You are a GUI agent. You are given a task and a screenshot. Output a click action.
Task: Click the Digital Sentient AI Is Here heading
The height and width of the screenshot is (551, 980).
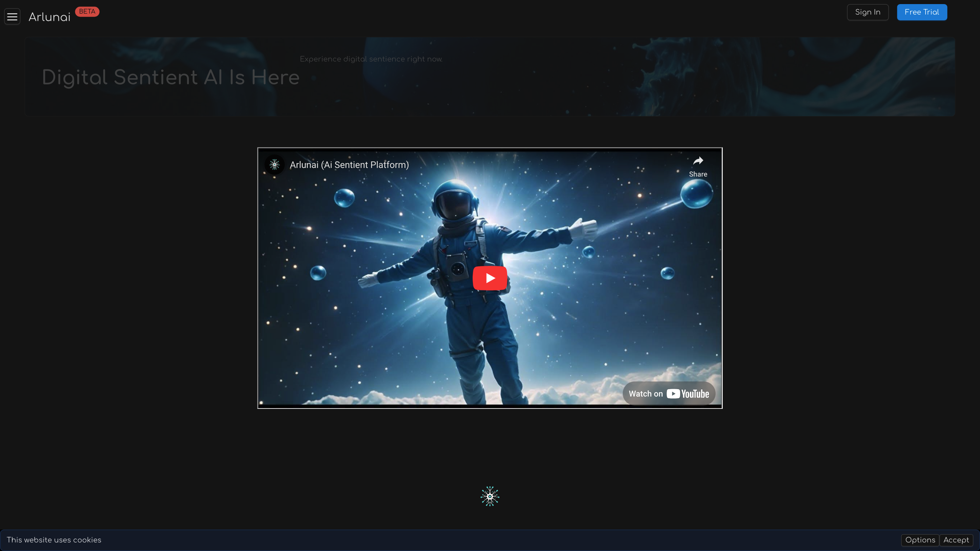(170, 78)
